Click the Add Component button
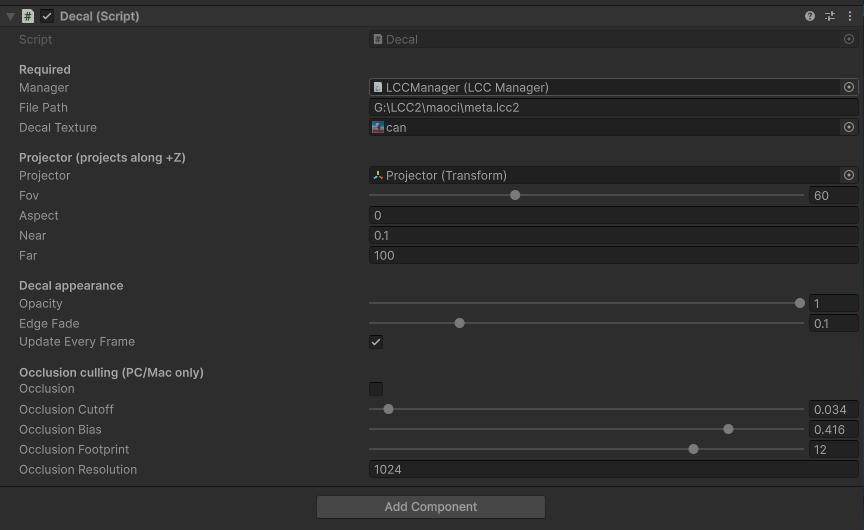Image resolution: width=864 pixels, height=530 pixels. point(431,507)
